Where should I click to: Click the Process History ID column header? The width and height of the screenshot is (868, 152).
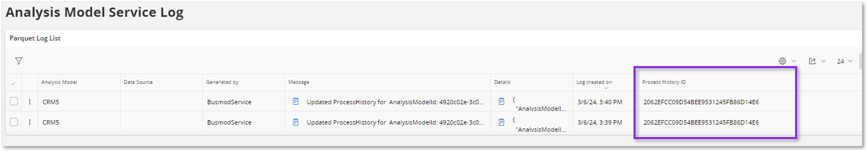(664, 82)
